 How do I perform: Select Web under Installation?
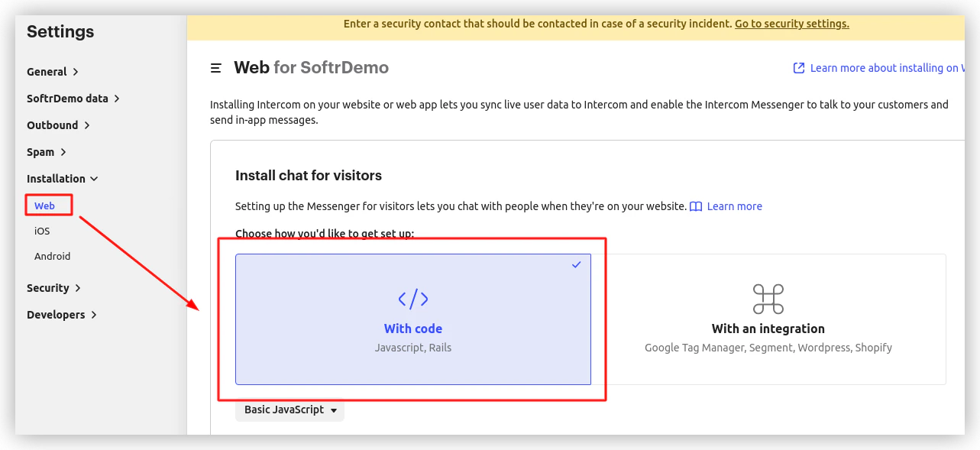click(45, 206)
